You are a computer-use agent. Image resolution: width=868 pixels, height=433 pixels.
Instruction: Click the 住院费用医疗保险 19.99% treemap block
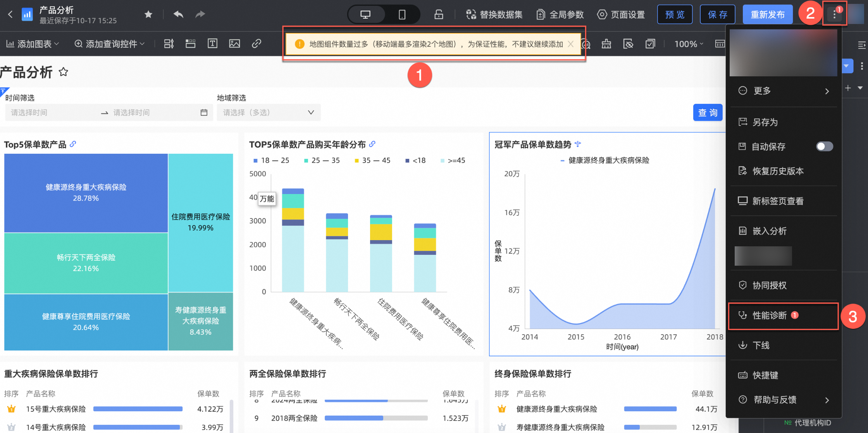(x=201, y=223)
